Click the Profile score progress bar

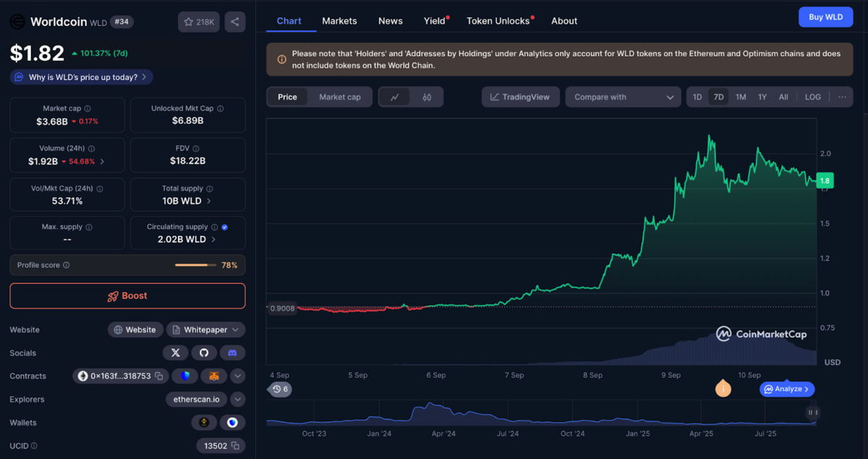pos(195,265)
